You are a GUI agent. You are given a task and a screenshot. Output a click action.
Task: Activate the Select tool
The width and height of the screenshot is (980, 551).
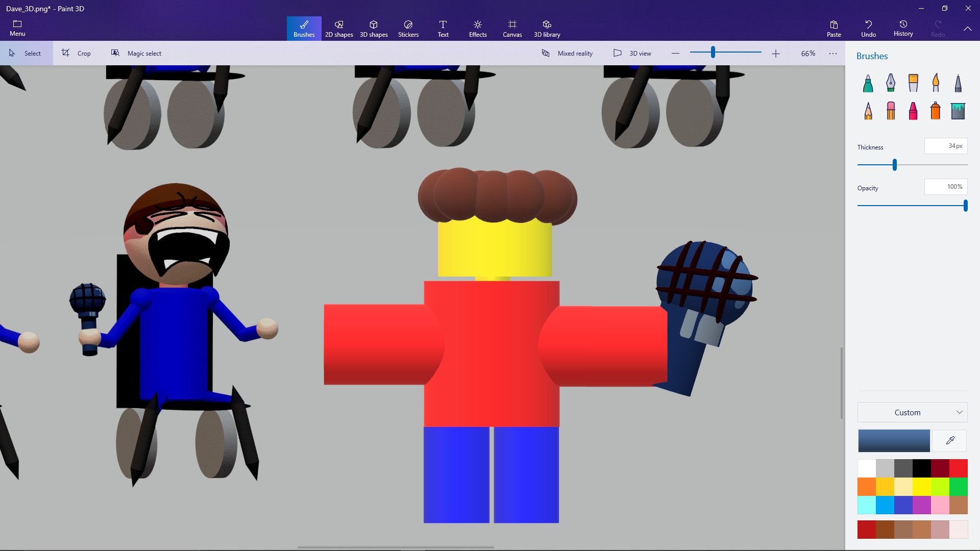point(26,53)
